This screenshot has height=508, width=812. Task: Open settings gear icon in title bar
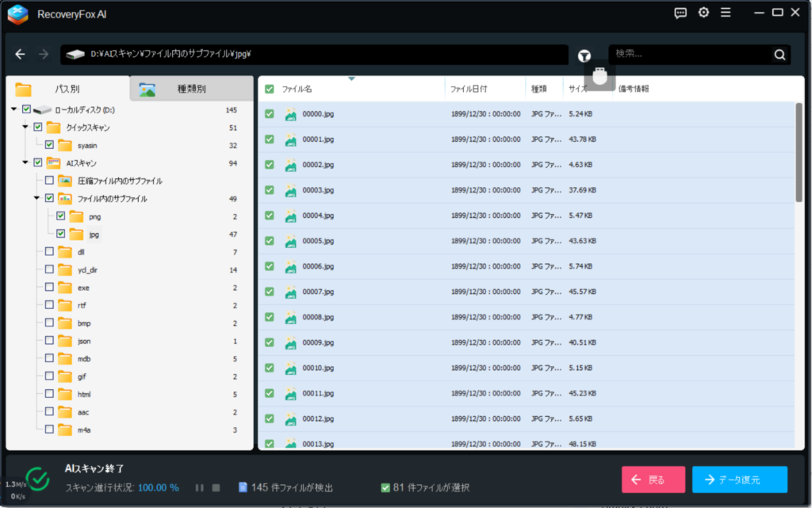click(703, 13)
